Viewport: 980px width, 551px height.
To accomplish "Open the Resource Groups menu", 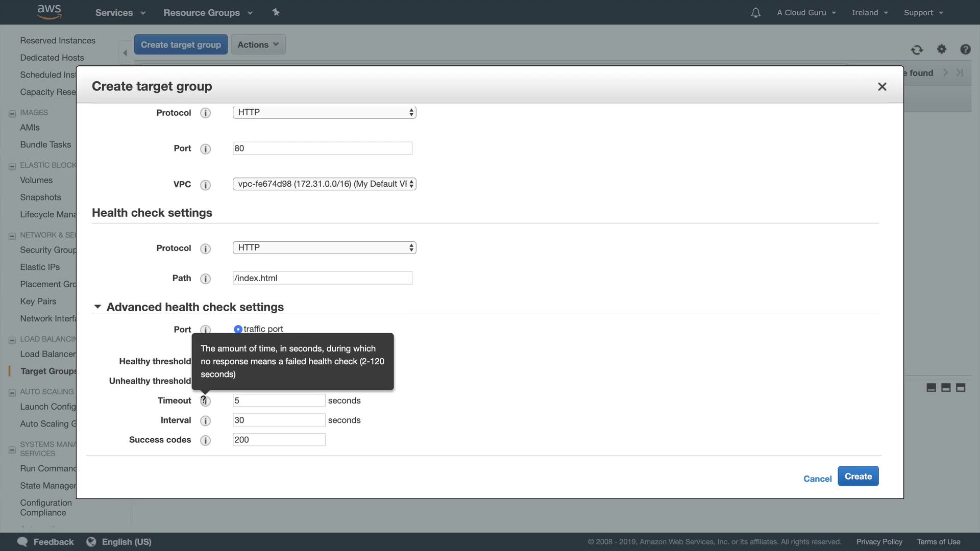I will (x=208, y=13).
